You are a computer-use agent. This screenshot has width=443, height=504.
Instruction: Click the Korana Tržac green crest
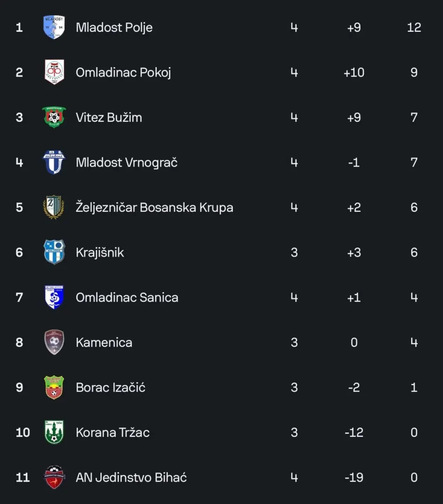tap(54, 432)
